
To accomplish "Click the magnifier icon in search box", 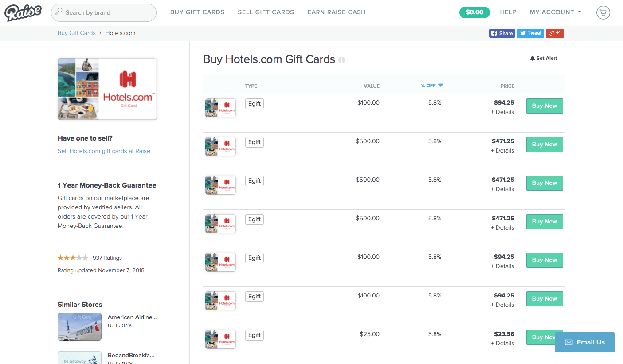I will coord(59,12).
